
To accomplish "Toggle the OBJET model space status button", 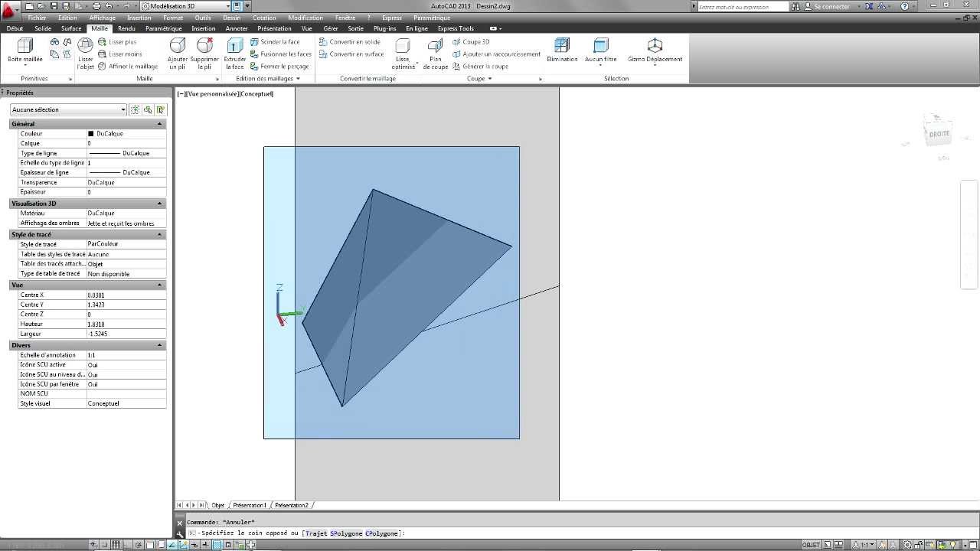I will pyautogui.click(x=811, y=545).
